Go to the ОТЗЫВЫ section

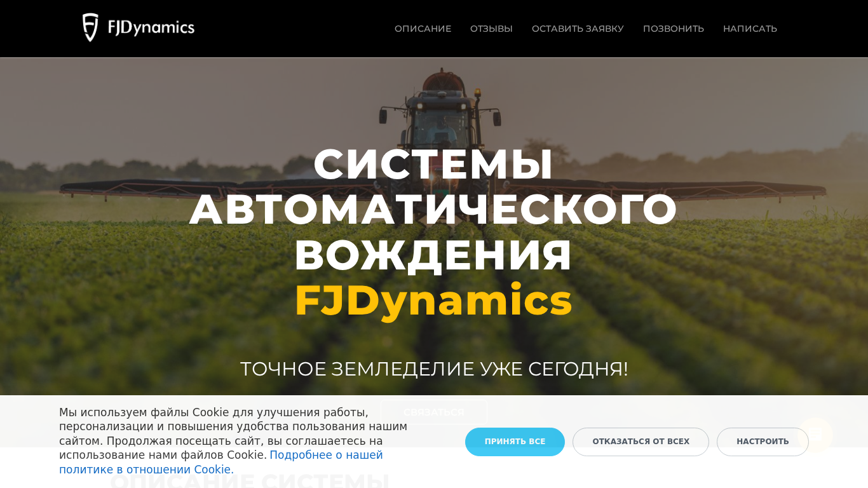tap(491, 29)
